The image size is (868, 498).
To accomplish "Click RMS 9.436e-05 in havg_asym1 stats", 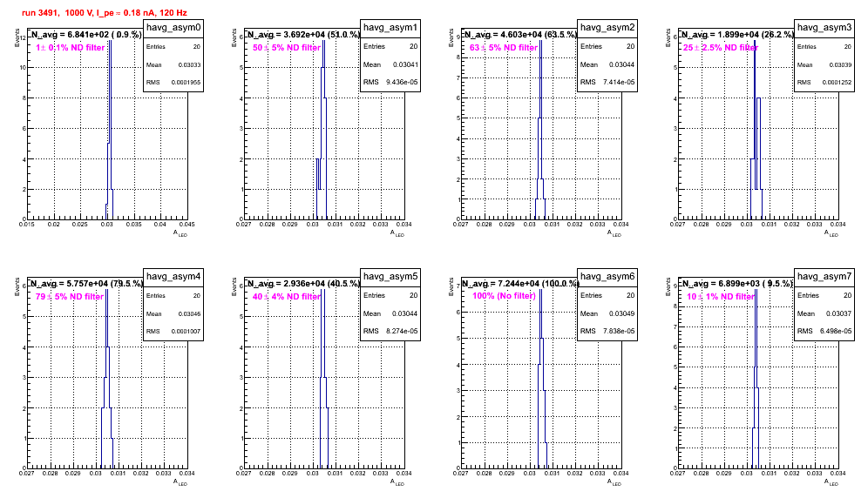I will click(x=390, y=82).
